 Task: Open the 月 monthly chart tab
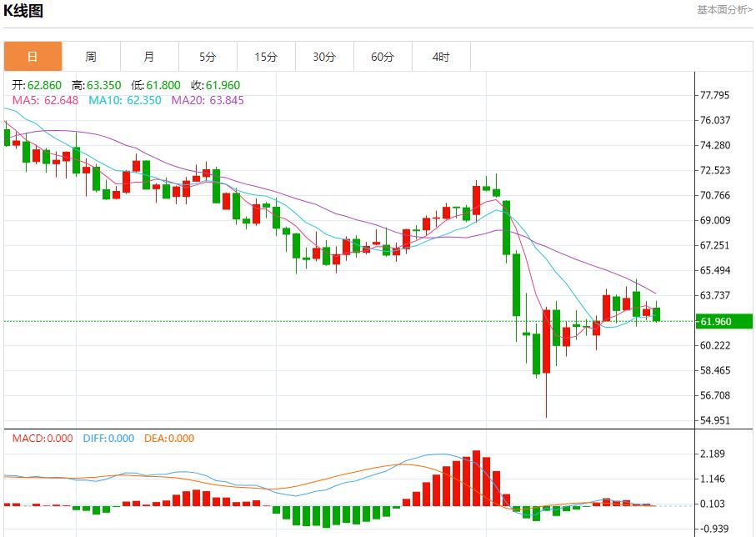(149, 57)
